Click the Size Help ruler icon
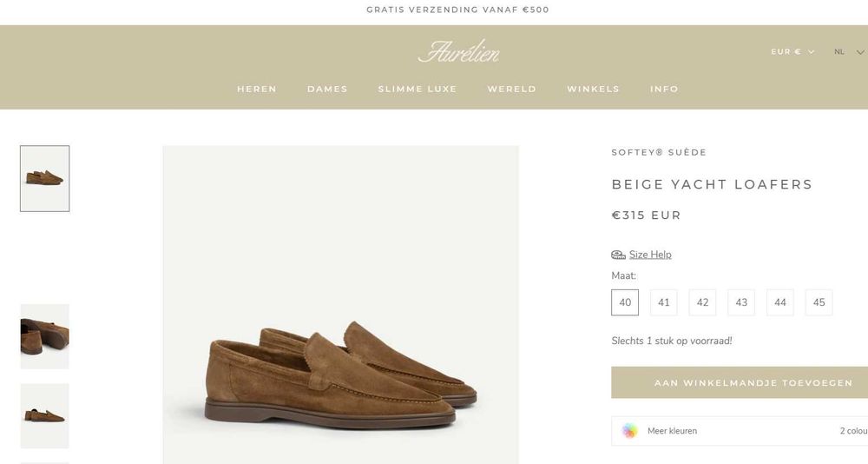The width and height of the screenshot is (868, 464). (x=618, y=255)
